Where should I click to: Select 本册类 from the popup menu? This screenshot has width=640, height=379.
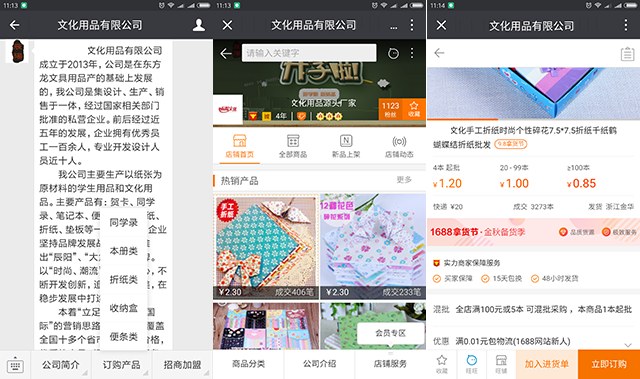click(x=124, y=251)
